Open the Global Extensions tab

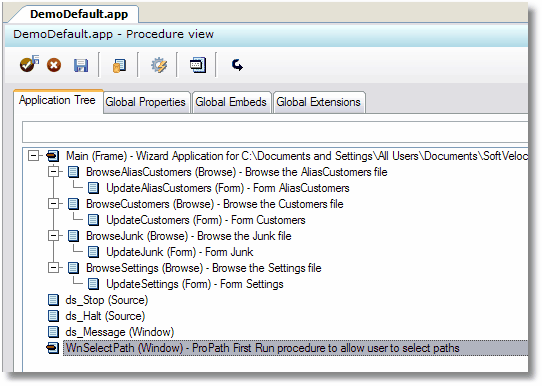pyautogui.click(x=318, y=102)
